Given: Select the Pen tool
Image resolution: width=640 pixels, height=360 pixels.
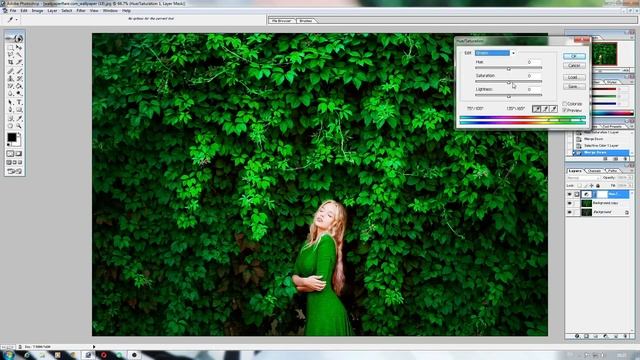Looking at the screenshot, I should (x=11, y=109).
